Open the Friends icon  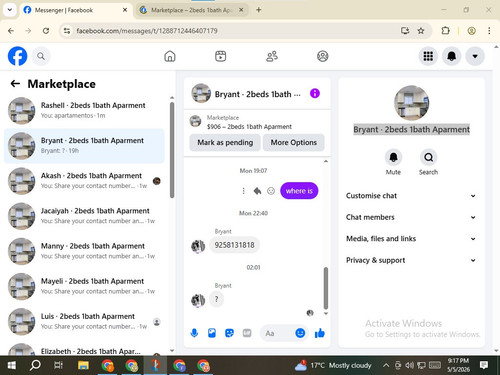click(272, 56)
